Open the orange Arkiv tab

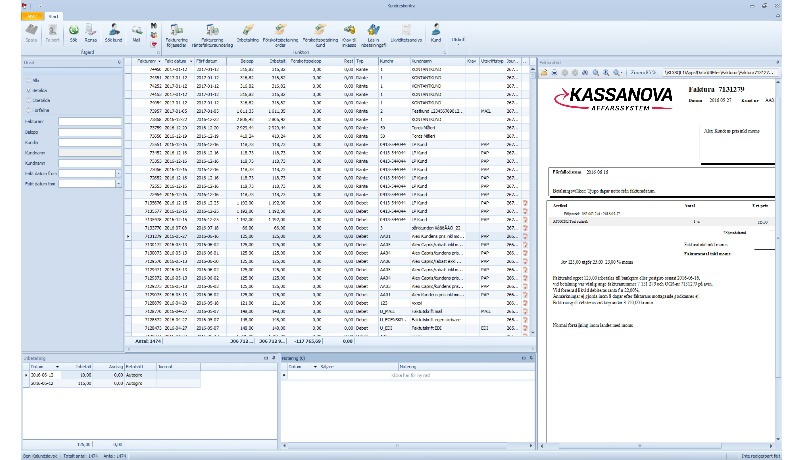32,16
